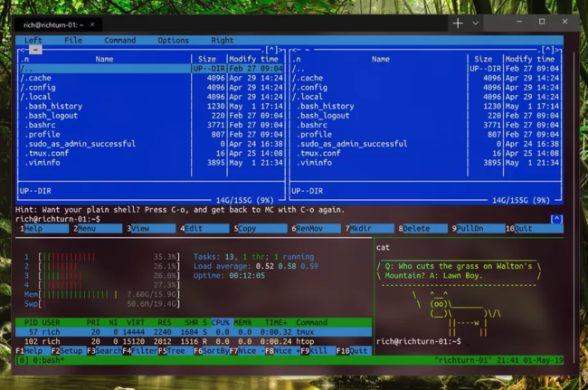588x390 pixels.
Task: Click the left panel Size column header
Action: coord(207,59)
